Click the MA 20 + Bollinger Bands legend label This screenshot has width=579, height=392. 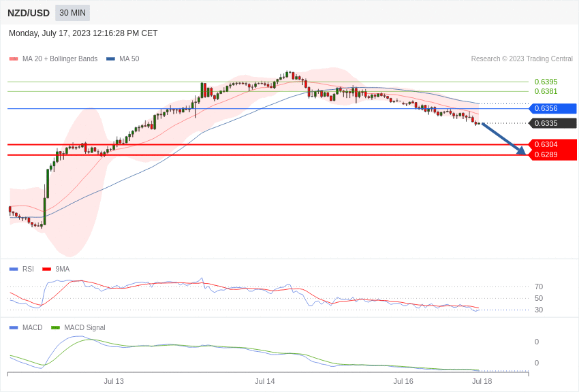pyautogui.click(x=60, y=59)
